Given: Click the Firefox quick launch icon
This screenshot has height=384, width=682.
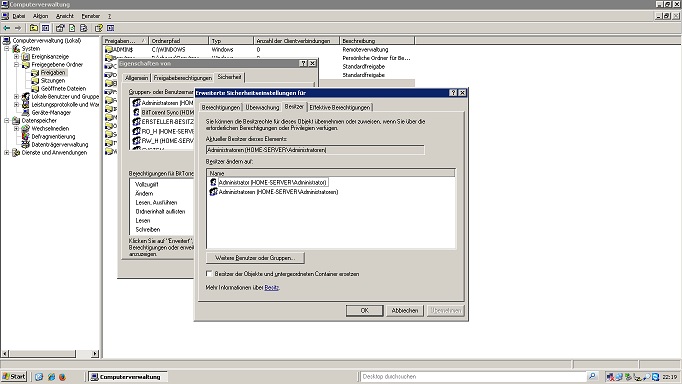Looking at the screenshot, I should [63, 377].
